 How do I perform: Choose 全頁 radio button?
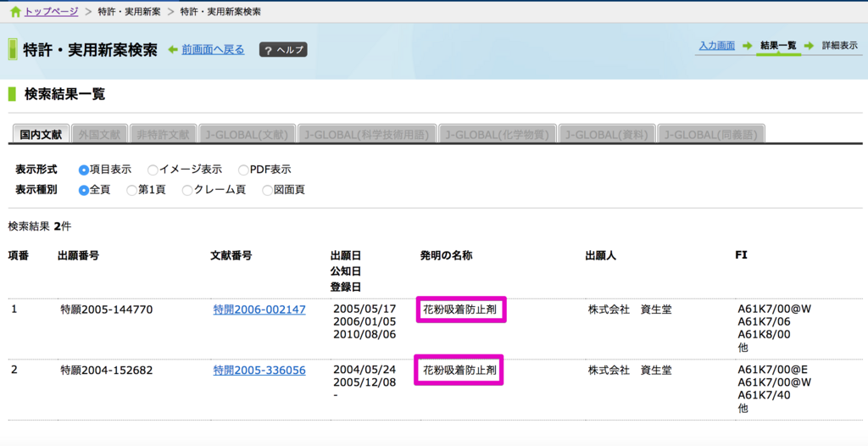pyautogui.click(x=84, y=190)
